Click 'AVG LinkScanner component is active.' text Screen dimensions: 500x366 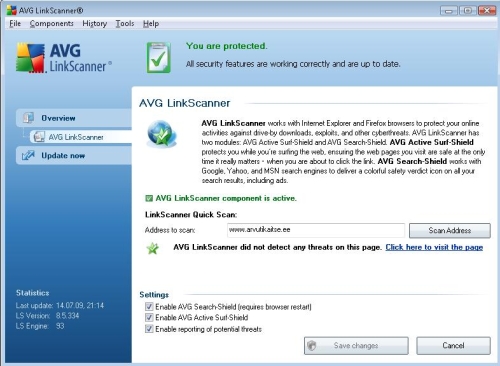(x=226, y=198)
